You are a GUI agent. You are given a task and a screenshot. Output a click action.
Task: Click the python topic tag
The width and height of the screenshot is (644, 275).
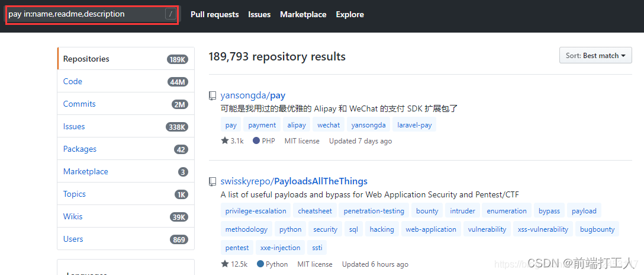(291, 229)
